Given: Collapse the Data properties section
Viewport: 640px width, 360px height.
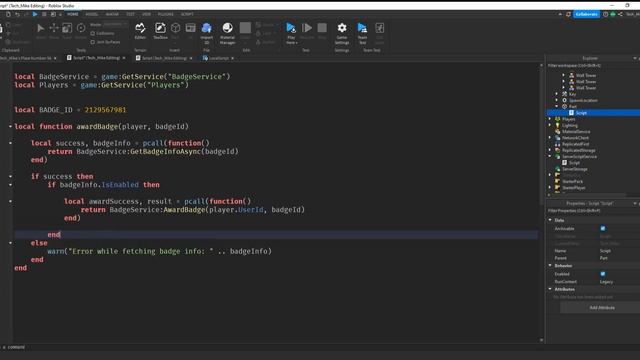Looking at the screenshot, I should click(x=550, y=220).
